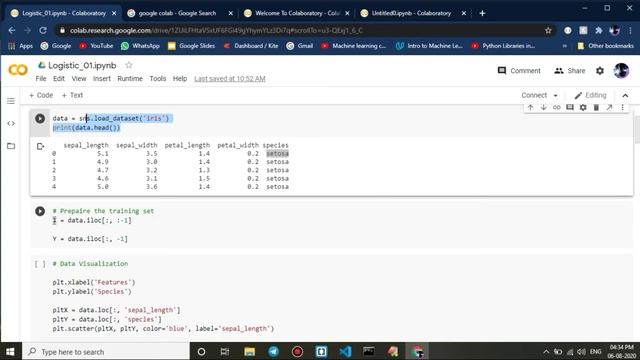The height and width of the screenshot is (360, 640).
Task: Open Task View on the taskbar
Action: (x=224, y=352)
